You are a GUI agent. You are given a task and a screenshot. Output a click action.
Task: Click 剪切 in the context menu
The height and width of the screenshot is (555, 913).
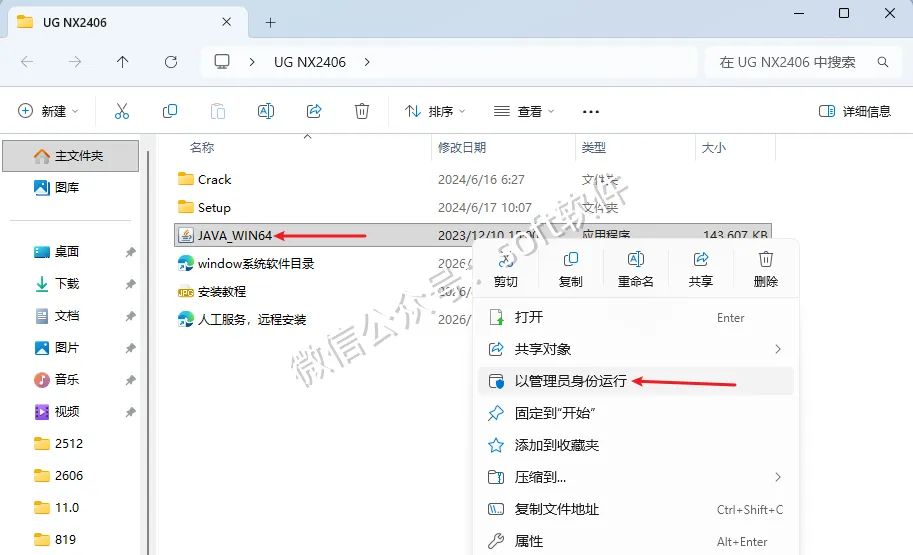coord(505,268)
